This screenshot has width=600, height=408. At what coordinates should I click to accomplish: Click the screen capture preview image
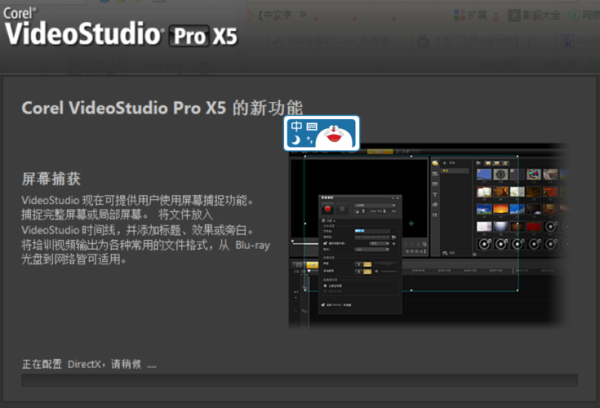pyautogui.click(x=427, y=237)
